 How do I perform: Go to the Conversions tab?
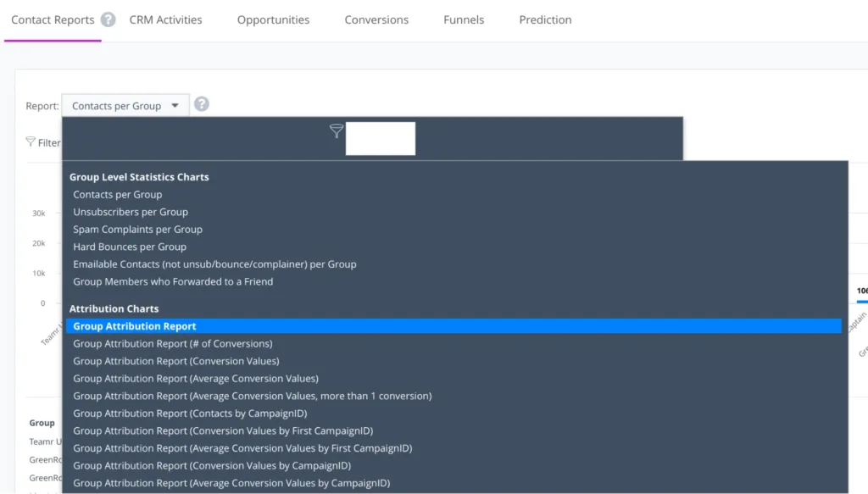tap(376, 19)
